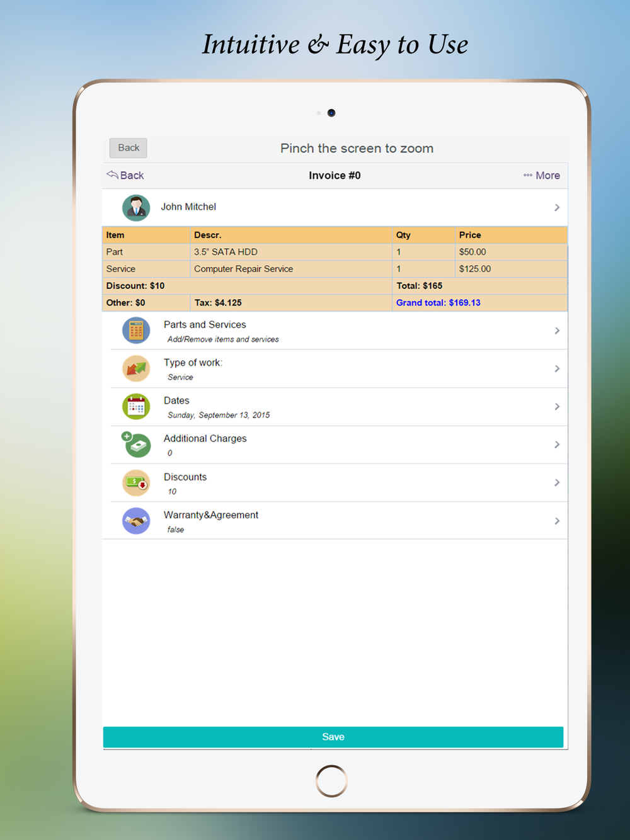Click the John Mitchel customer avatar icon

click(x=136, y=207)
